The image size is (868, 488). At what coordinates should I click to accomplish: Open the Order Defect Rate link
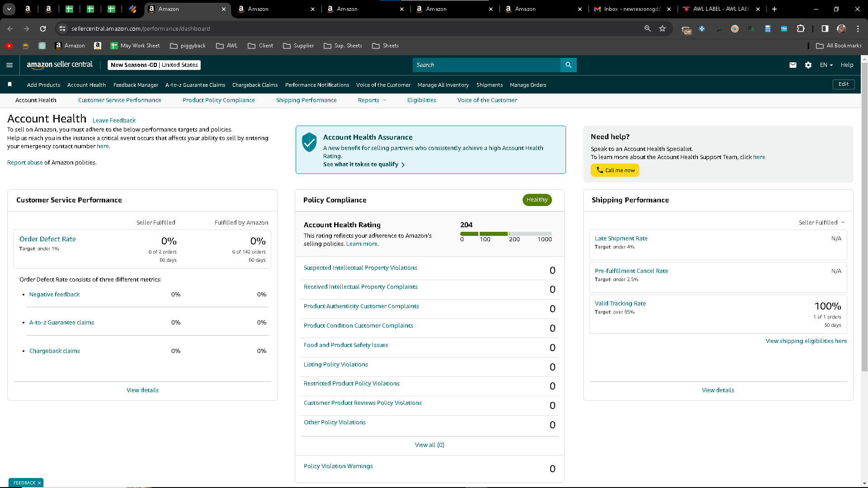point(47,239)
